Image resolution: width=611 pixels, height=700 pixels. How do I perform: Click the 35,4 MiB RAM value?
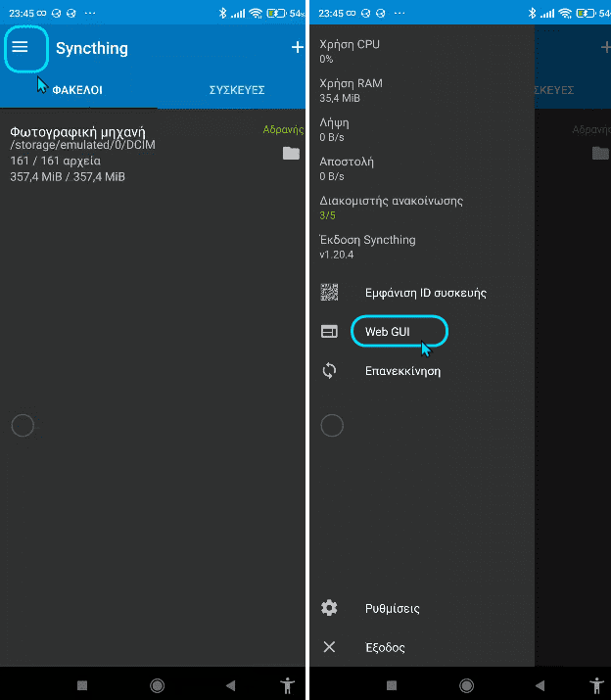pos(340,98)
